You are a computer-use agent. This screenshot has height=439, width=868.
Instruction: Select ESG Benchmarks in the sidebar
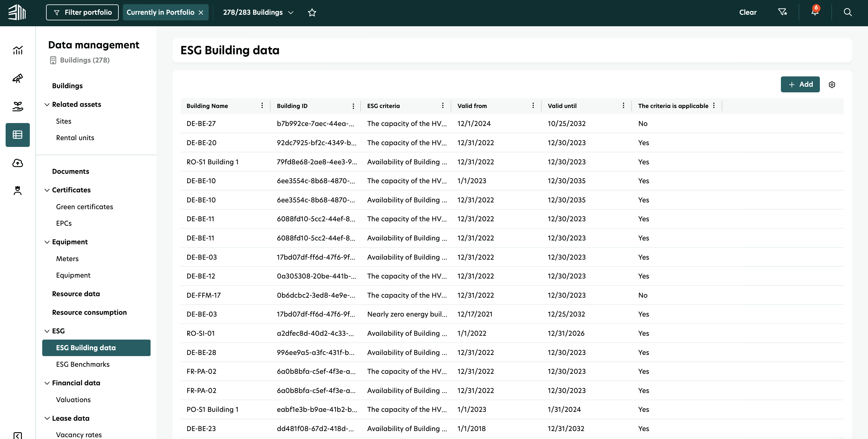(83, 364)
